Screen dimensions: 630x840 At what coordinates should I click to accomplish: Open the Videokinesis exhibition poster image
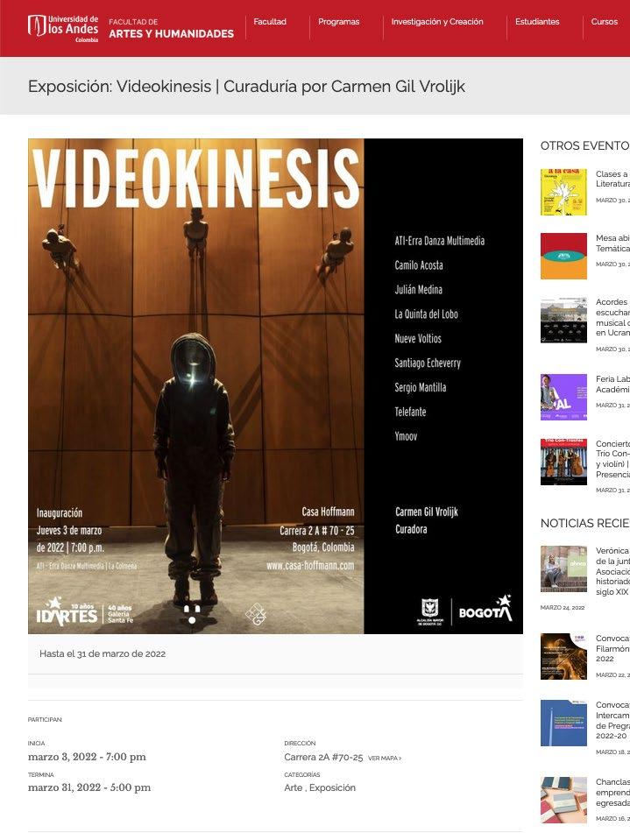coord(275,386)
